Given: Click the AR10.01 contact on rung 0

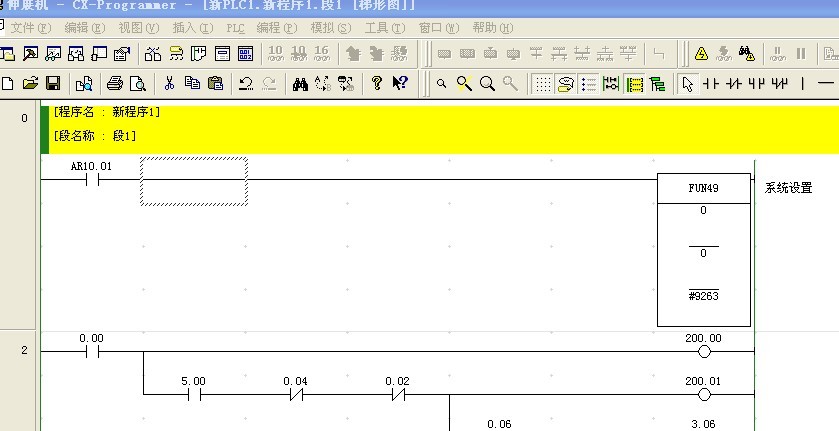Looking at the screenshot, I should tap(91, 180).
